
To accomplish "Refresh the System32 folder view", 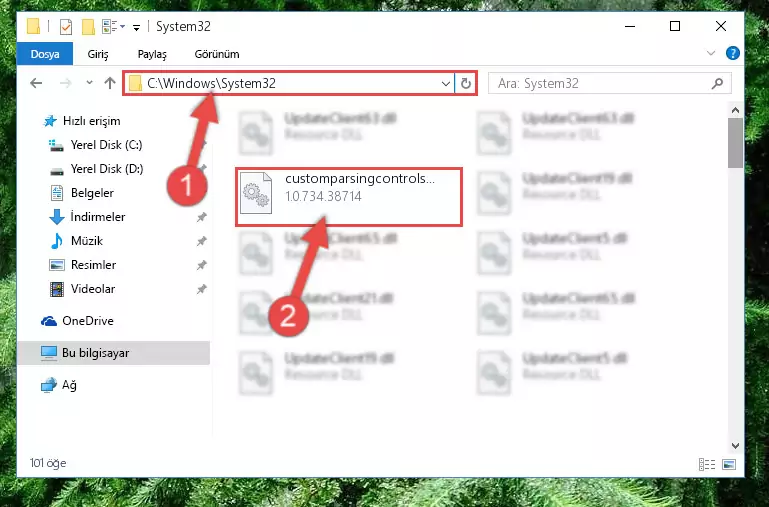I will coord(465,83).
